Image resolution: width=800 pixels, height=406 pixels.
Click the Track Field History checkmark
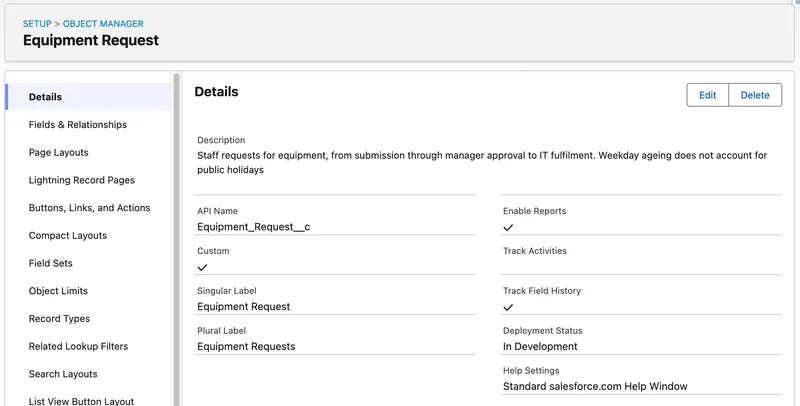point(508,307)
